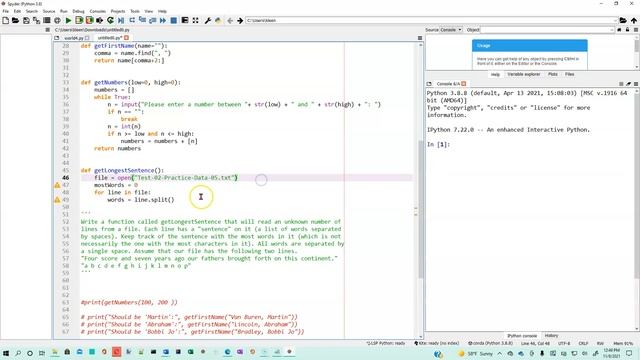Screen dimensions: 640x360
Task: Switch to the Plots tab
Action: 553,74
